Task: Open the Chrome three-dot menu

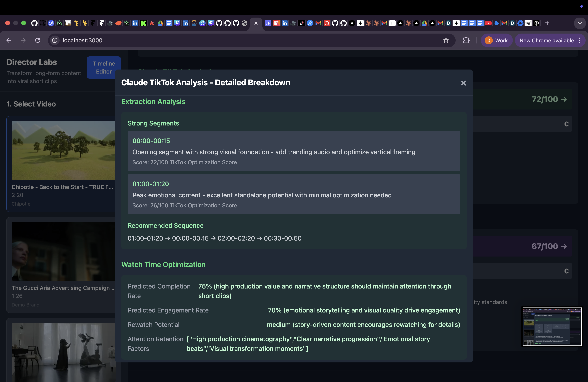Action: pyautogui.click(x=579, y=40)
